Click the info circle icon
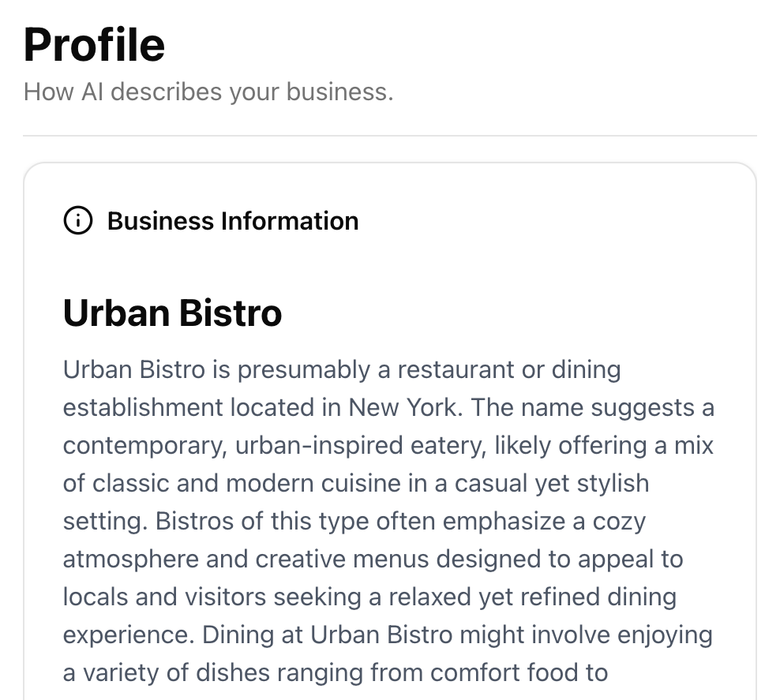This screenshot has height=700, width=780. point(77,221)
